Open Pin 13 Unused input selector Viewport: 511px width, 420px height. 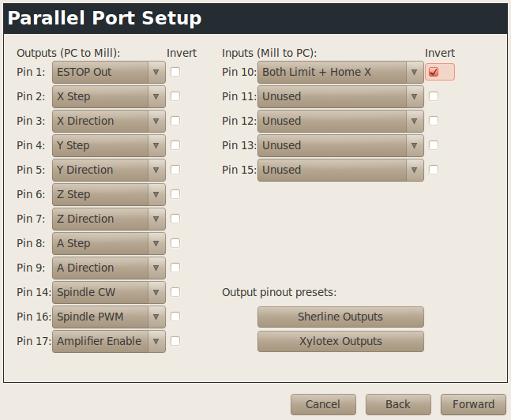340,145
